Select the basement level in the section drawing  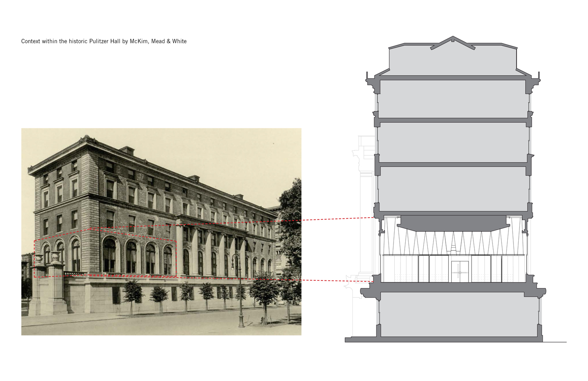pyautogui.click(x=459, y=314)
